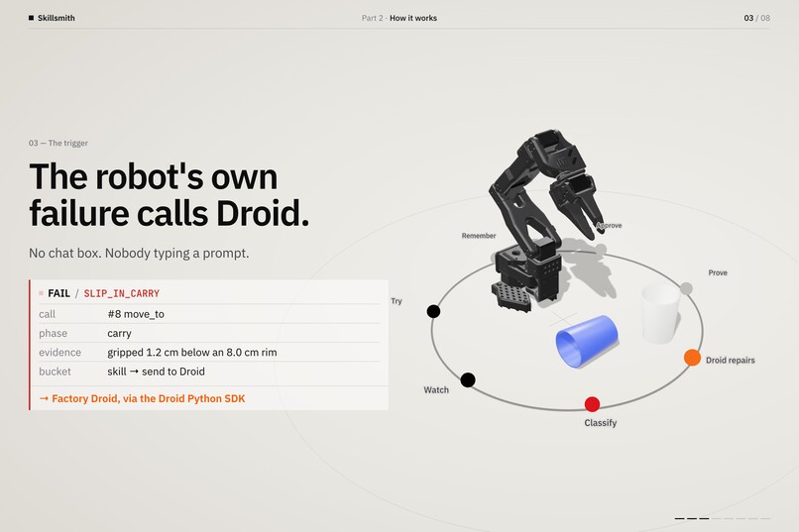Click the blue cylinder object
The width and height of the screenshot is (799, 532).
587,341
